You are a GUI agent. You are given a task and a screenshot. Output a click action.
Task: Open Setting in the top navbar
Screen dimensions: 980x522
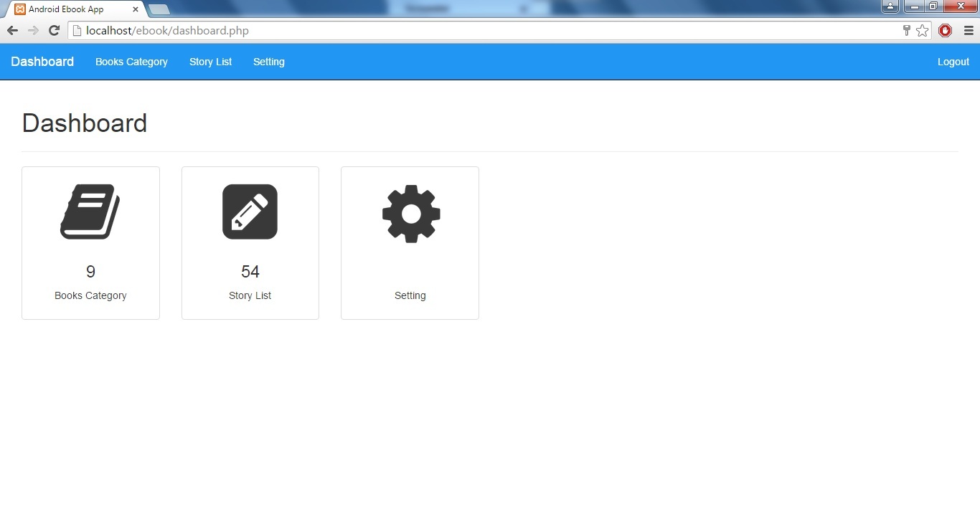(269, 62)
